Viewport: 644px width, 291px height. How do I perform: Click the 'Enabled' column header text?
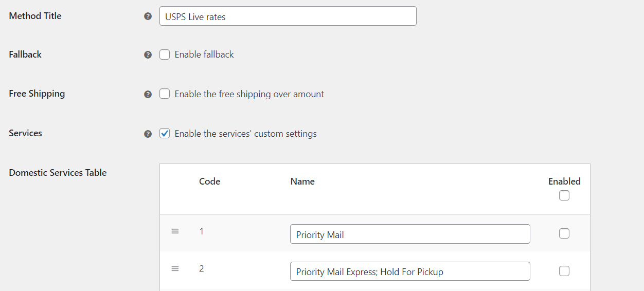coord(564,181)
